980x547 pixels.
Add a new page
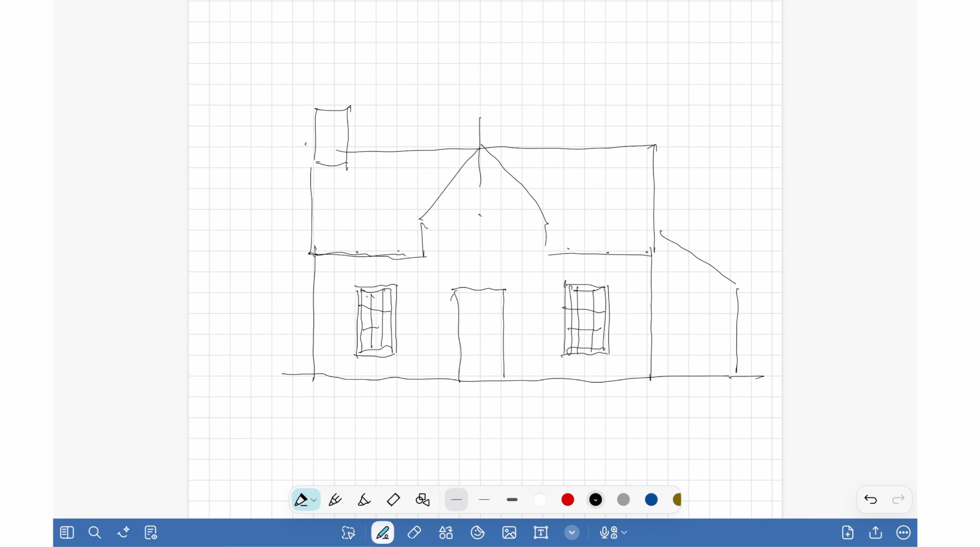(848, 533)
